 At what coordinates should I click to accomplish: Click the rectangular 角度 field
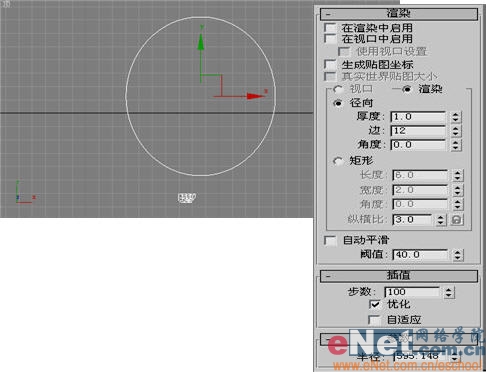click(x=420, y=204)
